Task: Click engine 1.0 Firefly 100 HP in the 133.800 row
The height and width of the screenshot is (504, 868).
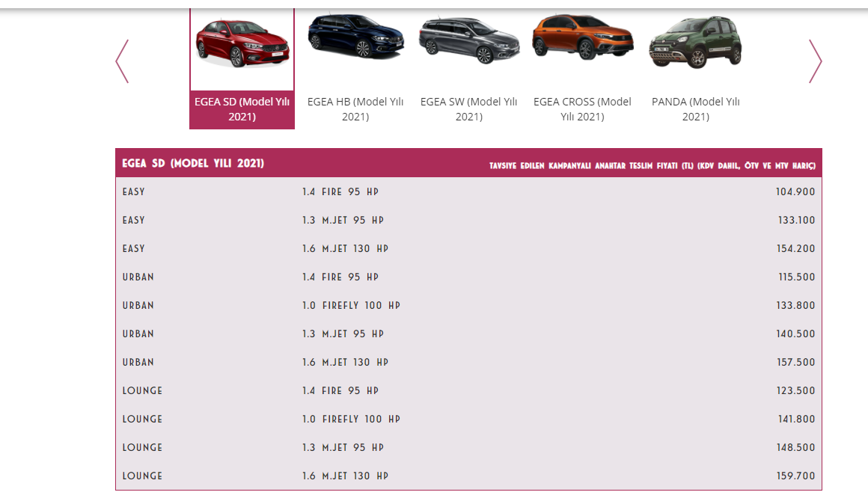Action: pos(351,305)
